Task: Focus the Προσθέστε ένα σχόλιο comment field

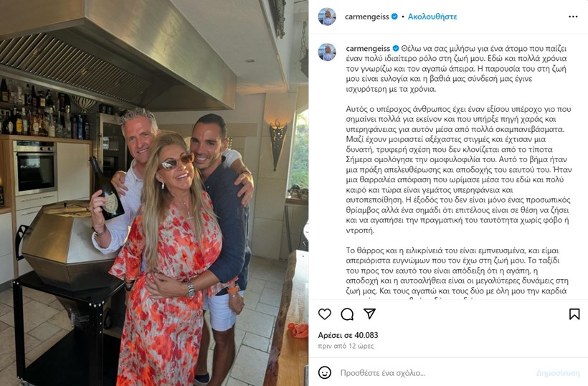Action: 435,373
